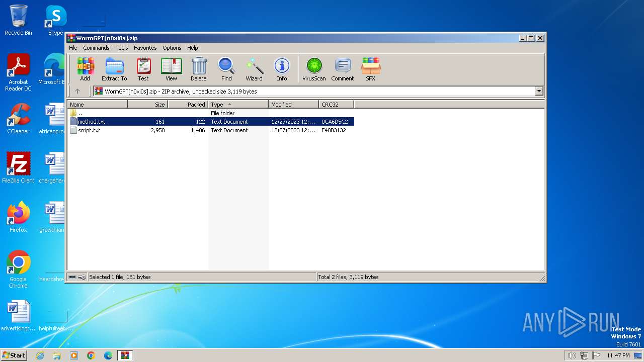Select the method.txt file row
The width and height of the screenshot is (644, 362).
(211, 122)
